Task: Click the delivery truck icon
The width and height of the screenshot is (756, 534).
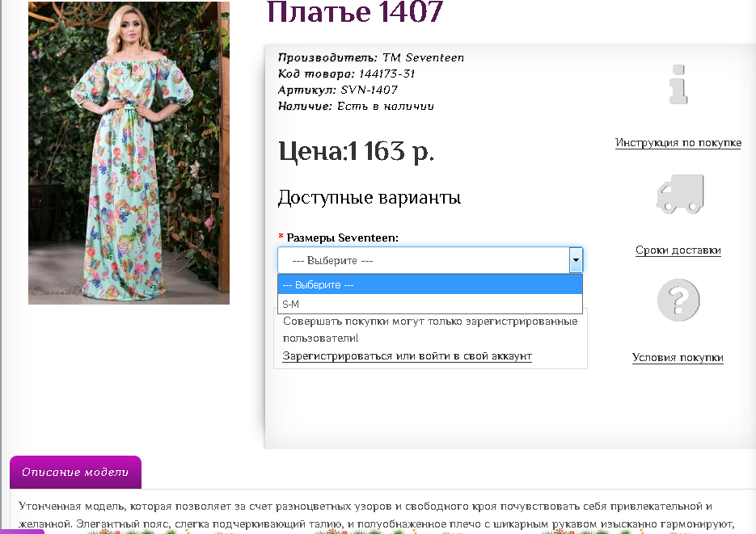Action: pos(680,194)
